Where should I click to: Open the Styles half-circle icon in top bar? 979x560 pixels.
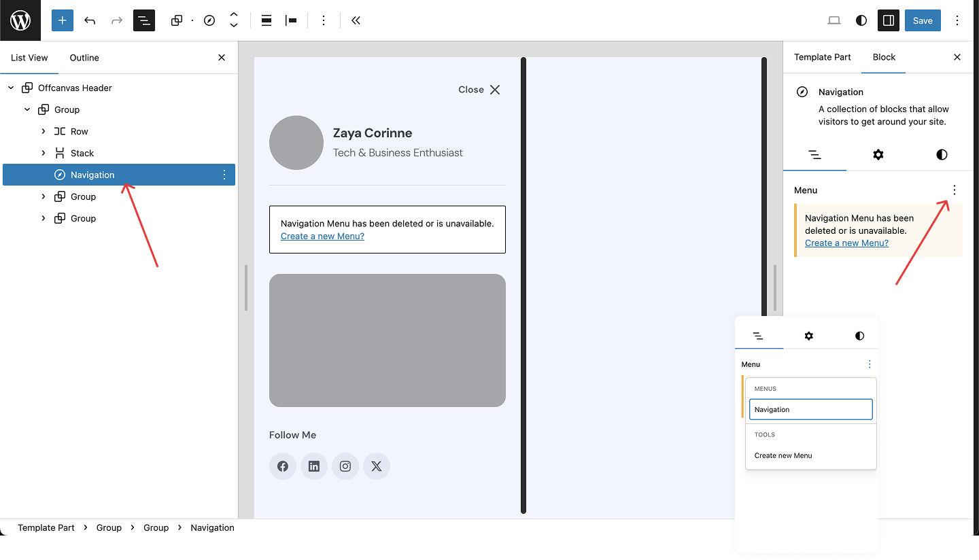click(861, 20)
